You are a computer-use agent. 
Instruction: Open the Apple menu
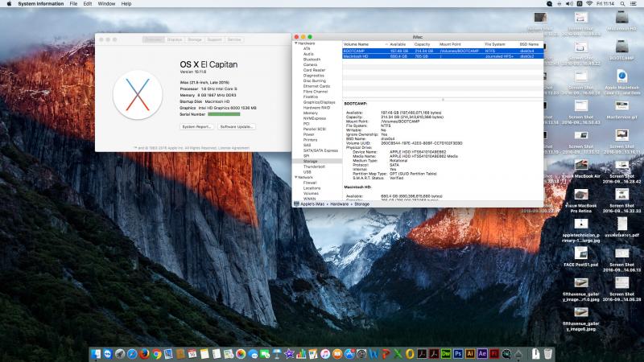(9, 4)
